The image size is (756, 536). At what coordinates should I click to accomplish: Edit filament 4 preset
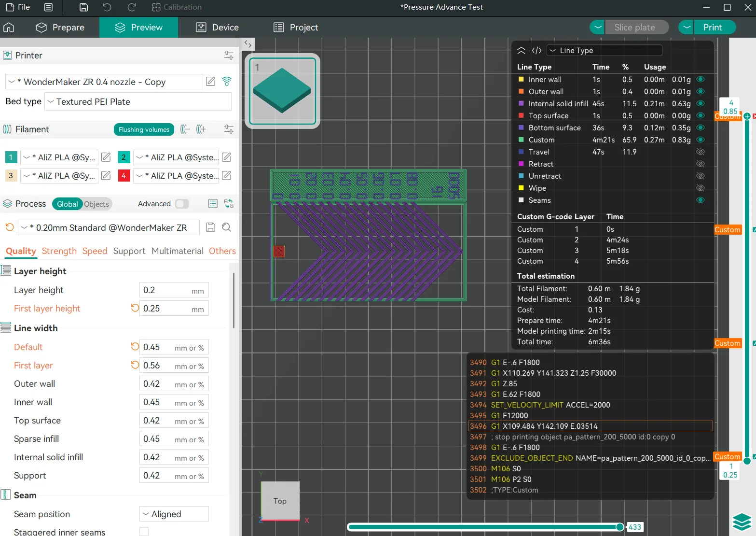[x=227, y=176]
